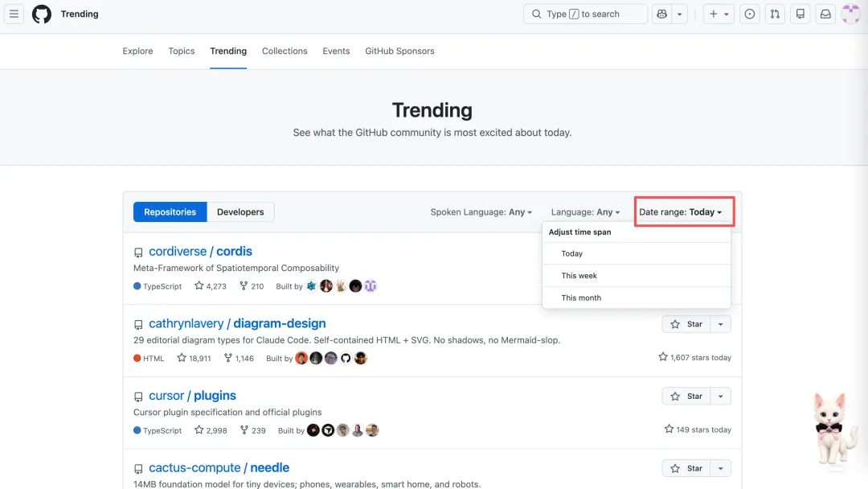Open the hamburger navigation menu
Screen dimensions: 868x489
[x=14, y=14]
